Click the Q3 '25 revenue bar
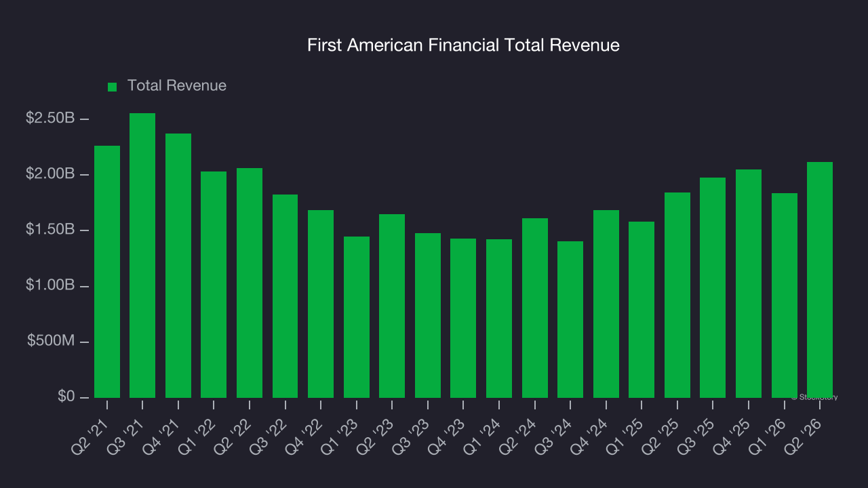This screenshot has height=488, width=868. click(x=713, y=287)
